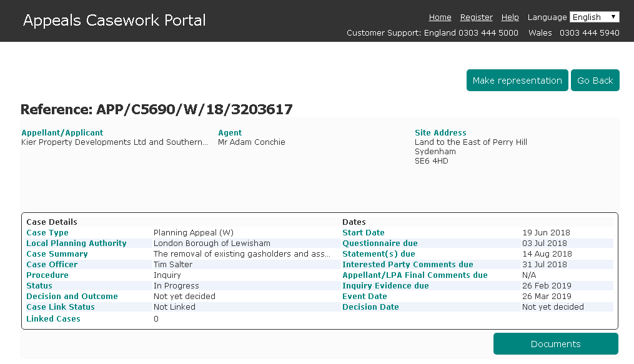Click the Event Date value 26 Mar 2019
This screenshot has width=634, height=364.
[547, 296]
